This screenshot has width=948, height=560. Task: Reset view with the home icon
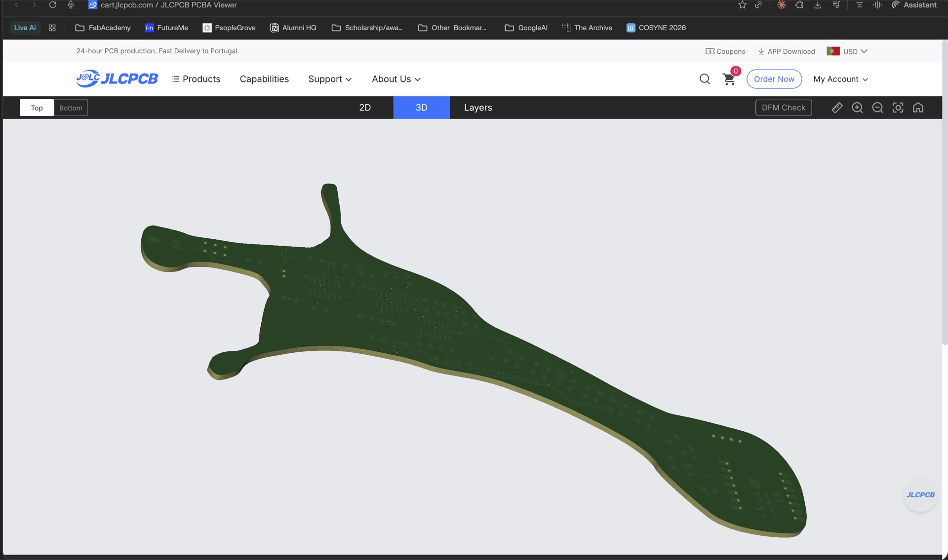tap(918, 108)
